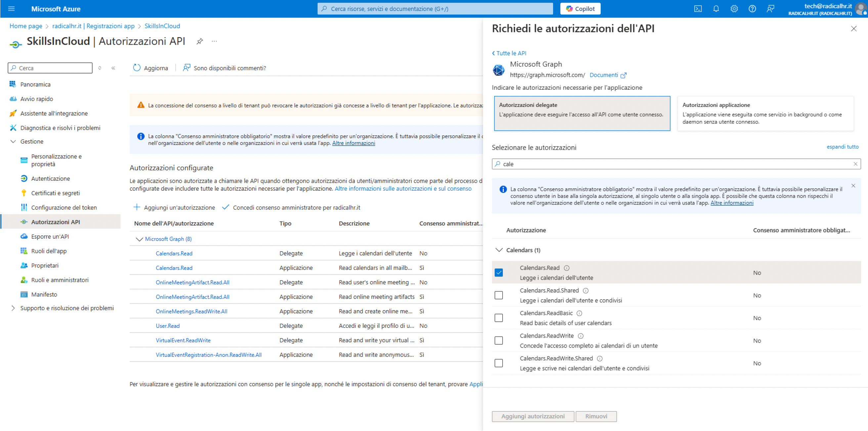Expand Supporto e risoluzione dei problemi section

(13, 308)
